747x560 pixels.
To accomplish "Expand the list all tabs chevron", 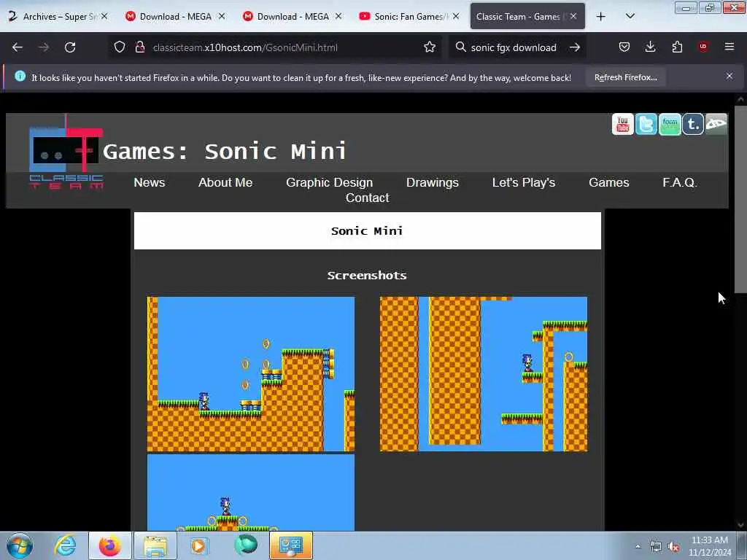I will point(630,16).
